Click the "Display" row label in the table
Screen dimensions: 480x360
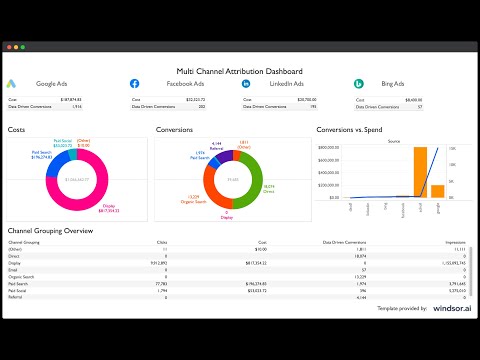14,263
